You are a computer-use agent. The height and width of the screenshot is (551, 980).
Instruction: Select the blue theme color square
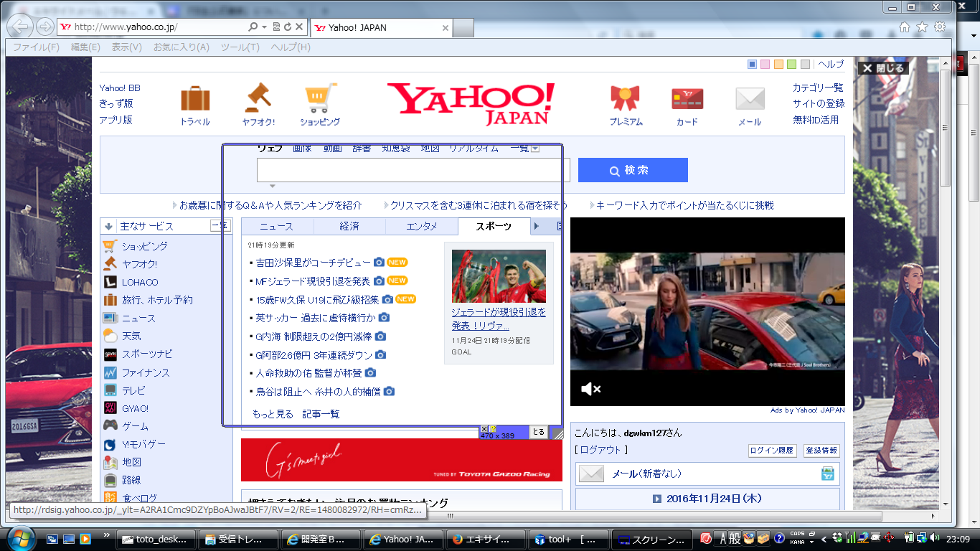[x=752, y=65]
